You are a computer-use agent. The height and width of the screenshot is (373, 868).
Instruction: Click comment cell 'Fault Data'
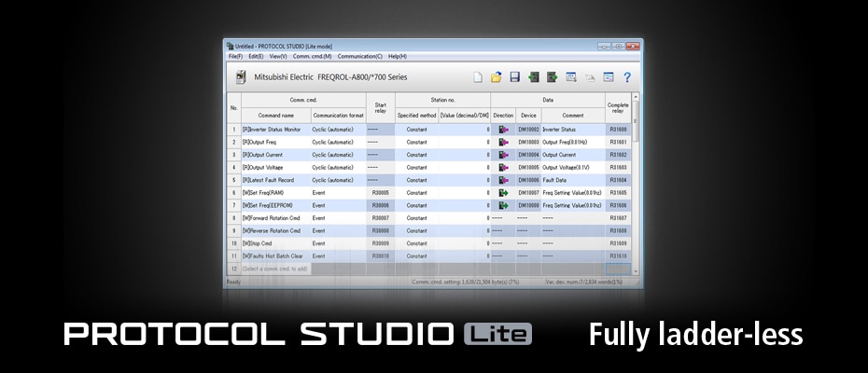[x=573, y=180]
